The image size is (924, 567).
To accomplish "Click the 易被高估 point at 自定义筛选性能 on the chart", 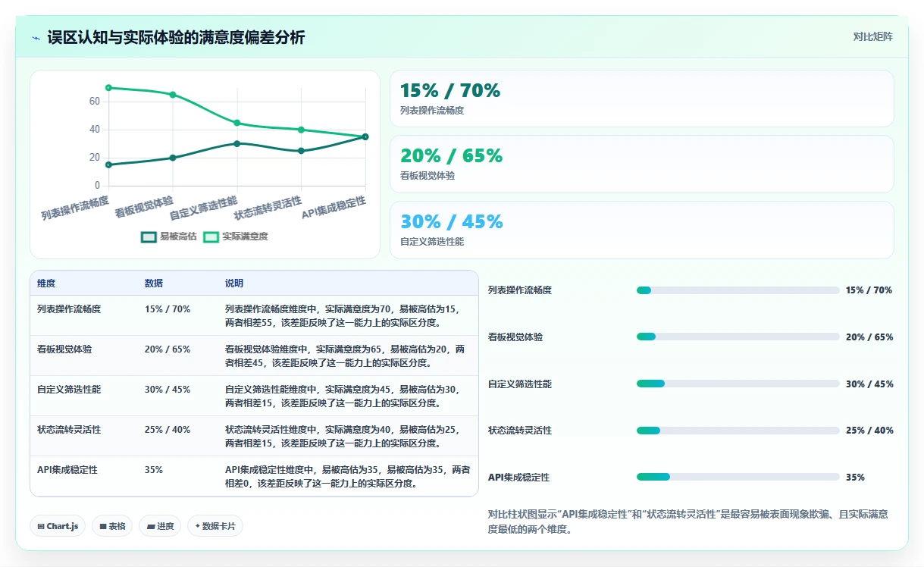I will (x=237, y=143).
